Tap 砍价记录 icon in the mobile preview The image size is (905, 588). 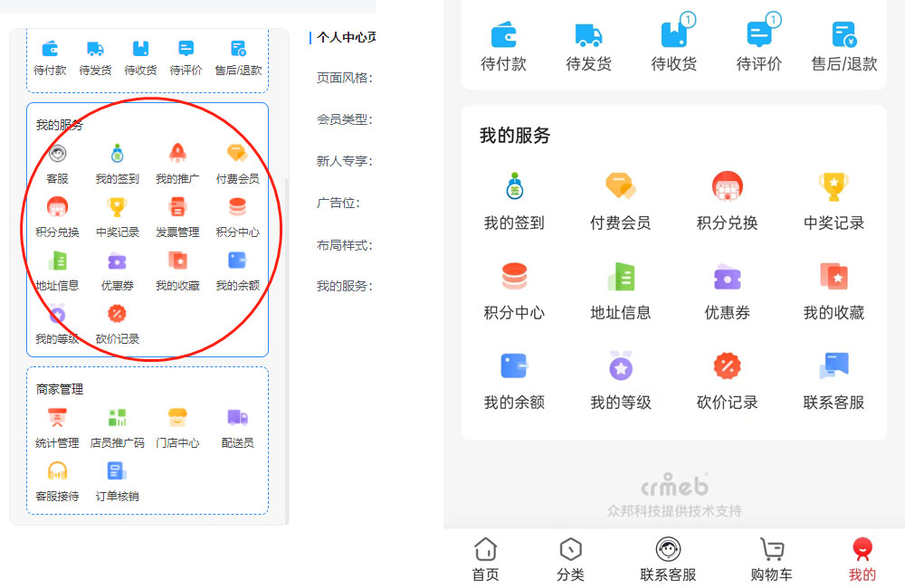click(728, 365)
